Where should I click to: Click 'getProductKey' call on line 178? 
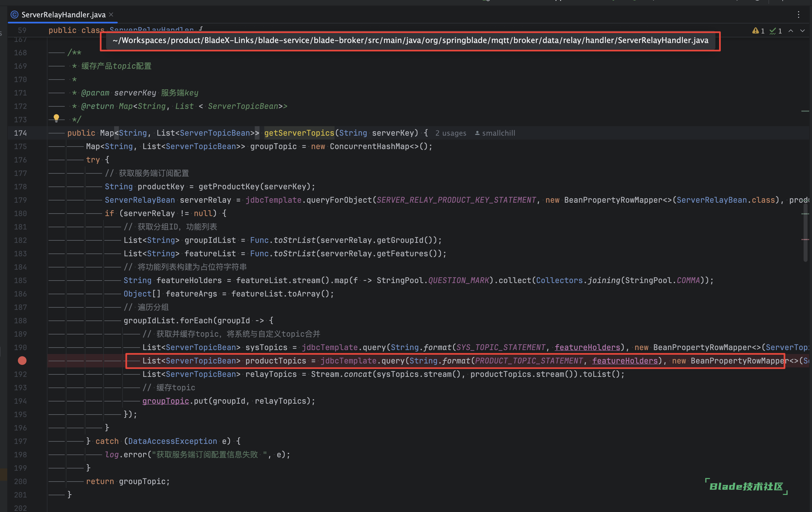(x=229, y=186)
